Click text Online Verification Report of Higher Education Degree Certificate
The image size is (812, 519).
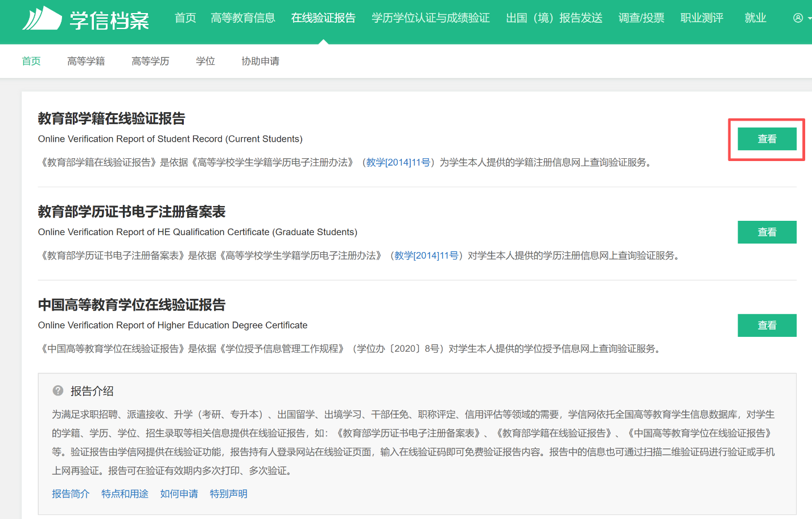point(172,326)
